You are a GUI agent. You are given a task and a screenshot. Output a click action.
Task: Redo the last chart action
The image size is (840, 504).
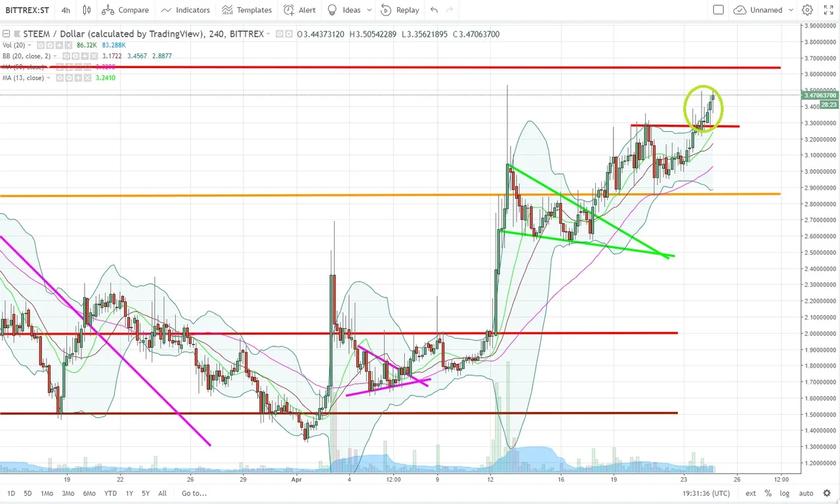450,10
